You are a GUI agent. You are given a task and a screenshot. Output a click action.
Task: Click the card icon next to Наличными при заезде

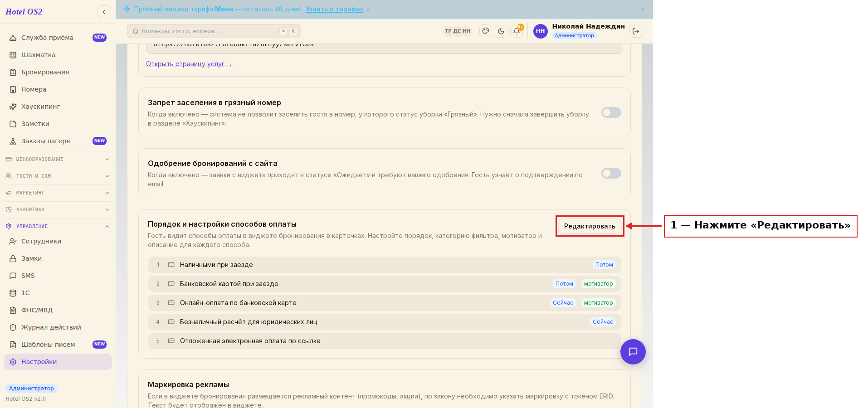(x=171, y=265)
